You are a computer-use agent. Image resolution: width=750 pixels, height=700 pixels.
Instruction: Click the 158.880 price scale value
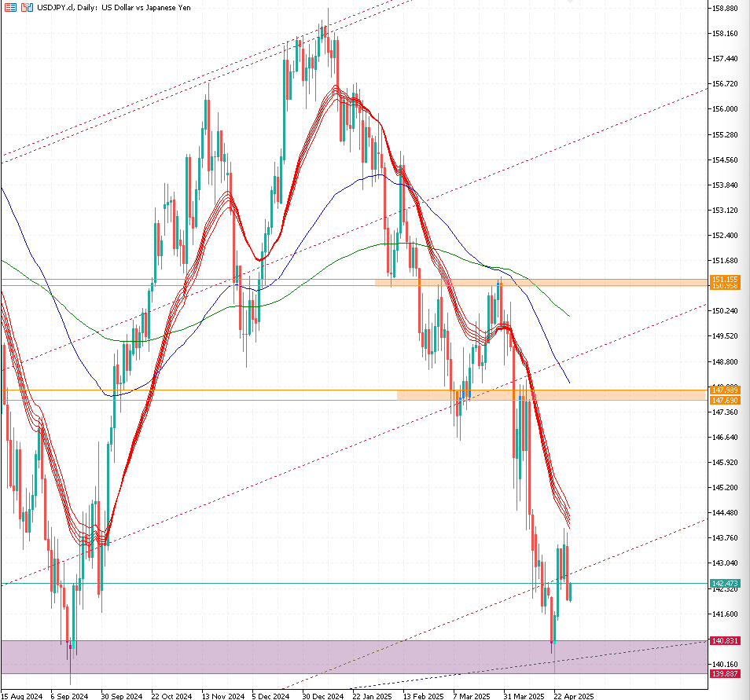[725, 8]
